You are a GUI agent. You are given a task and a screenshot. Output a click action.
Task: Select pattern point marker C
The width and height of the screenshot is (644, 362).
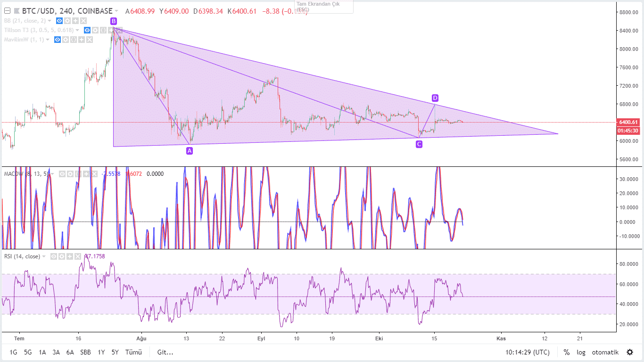(x=419, y=144)
